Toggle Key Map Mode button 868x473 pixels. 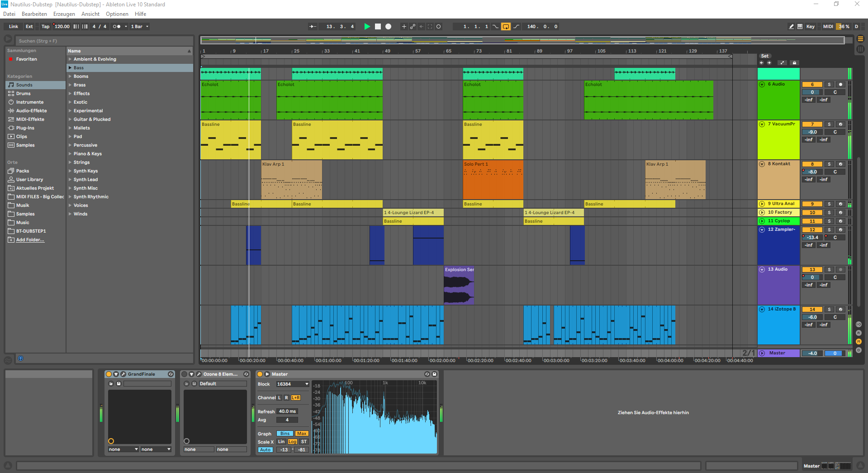(810, 27)
